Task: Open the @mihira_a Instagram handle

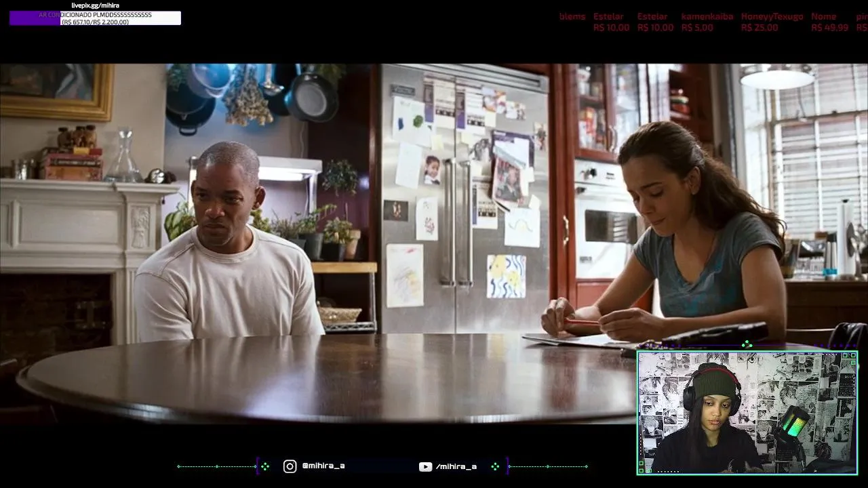Action: click(323, 466)
